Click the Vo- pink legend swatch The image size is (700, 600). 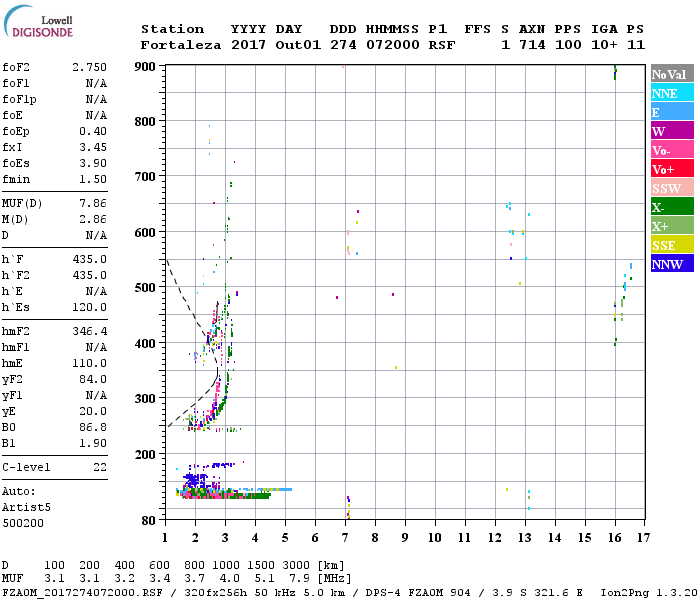[672, 150]
